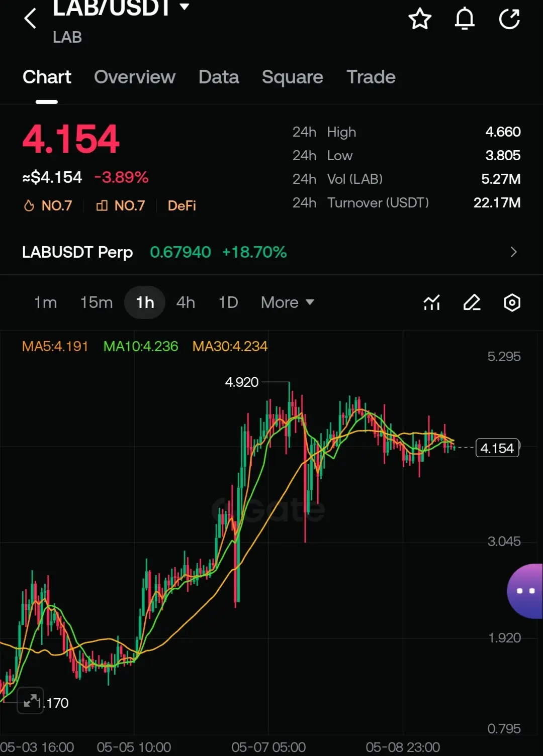The image size is (543, 756).
Task: Tap the 1.920 price axis label
Action: click(x=504, y=637)
